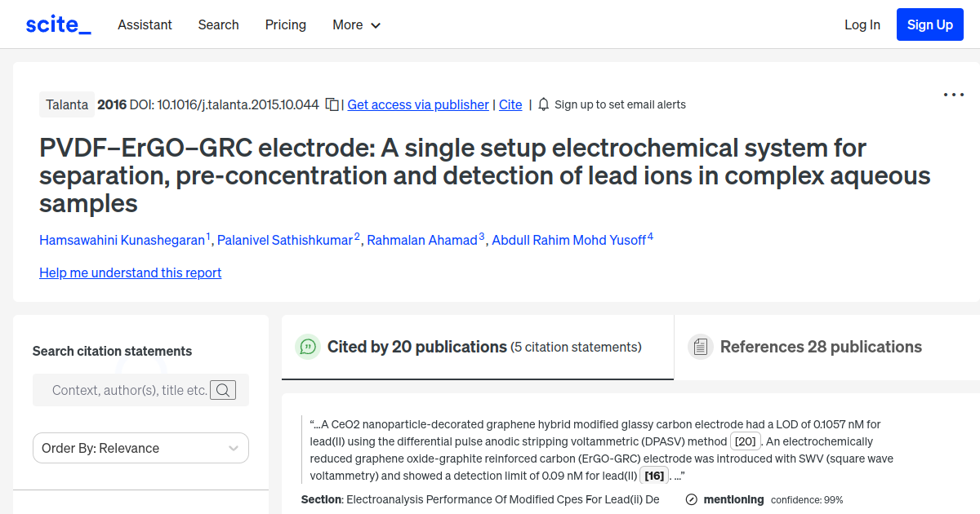The image size is (980, 514).
Task: Open the ellipsis options menu
Action: coord(953,95)
